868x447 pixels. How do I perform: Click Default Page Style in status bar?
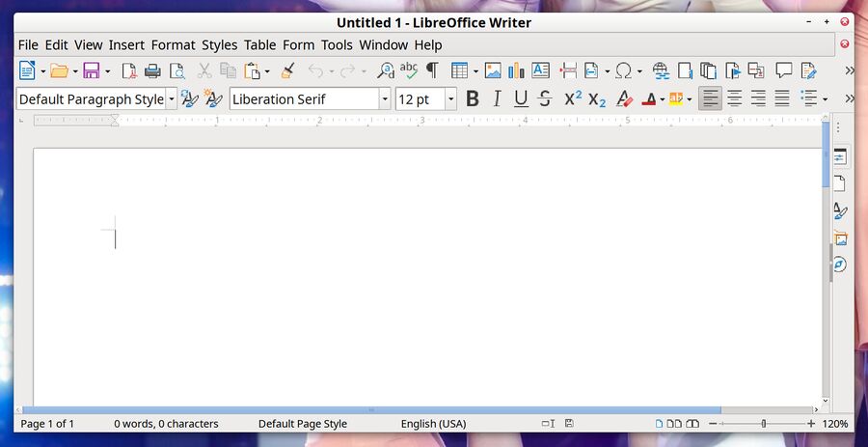click(x=302, y=424)
